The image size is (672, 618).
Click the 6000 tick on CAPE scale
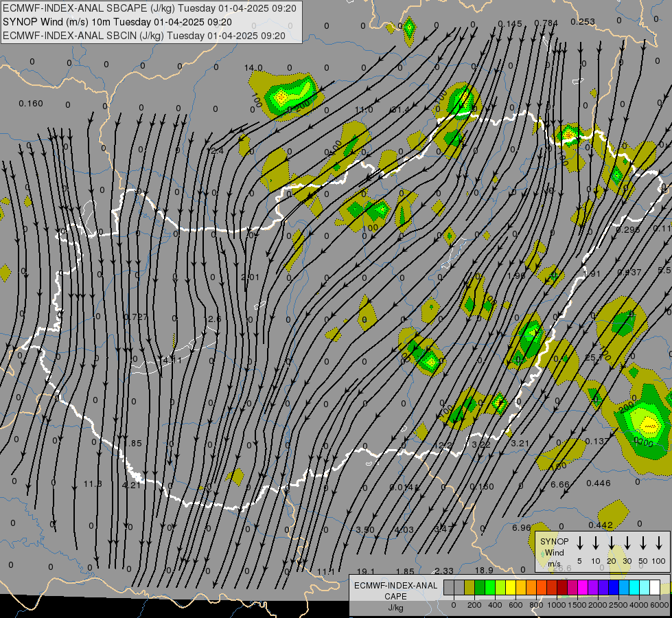click(x=660, y=605)
